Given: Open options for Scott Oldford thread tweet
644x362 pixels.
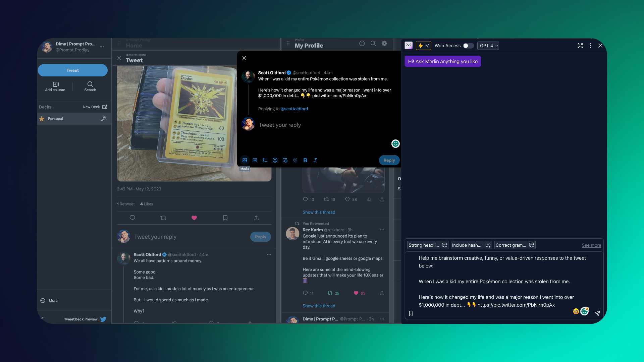Looking at the screenshot, I should point(269,255).
